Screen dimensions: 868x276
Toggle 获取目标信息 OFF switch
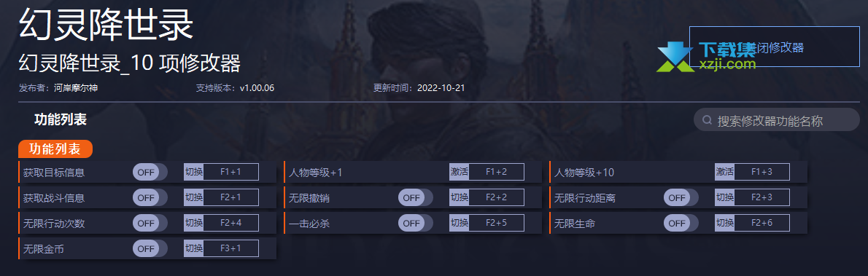(150, 172)
